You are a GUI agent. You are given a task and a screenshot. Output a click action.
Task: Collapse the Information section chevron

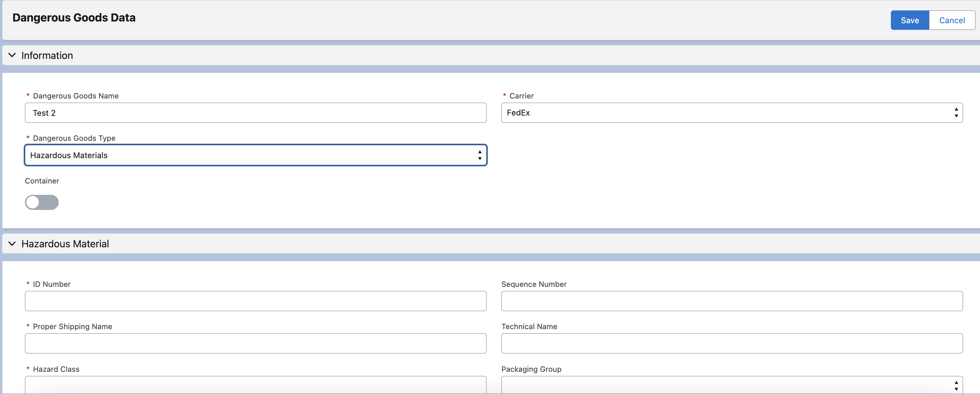pos(12,55)
